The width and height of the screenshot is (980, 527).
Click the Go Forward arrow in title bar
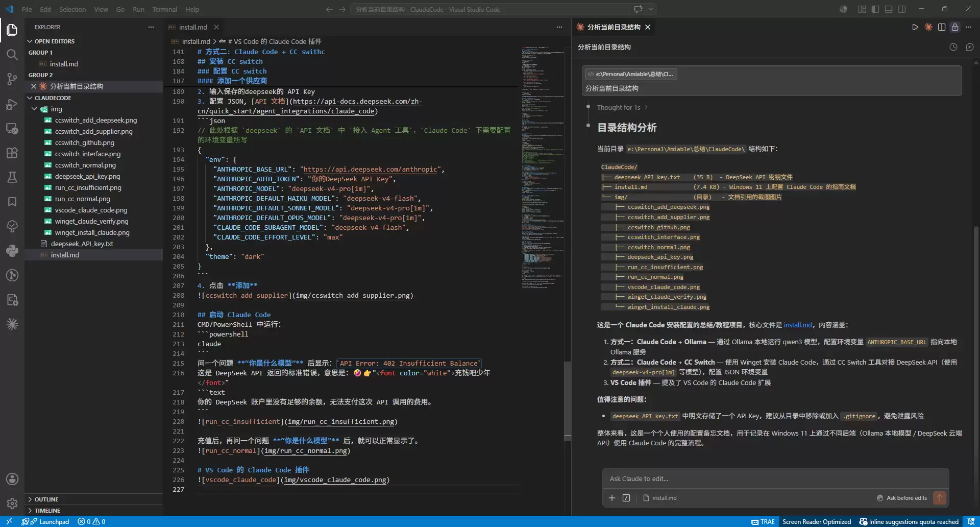(x=342, y=9)
